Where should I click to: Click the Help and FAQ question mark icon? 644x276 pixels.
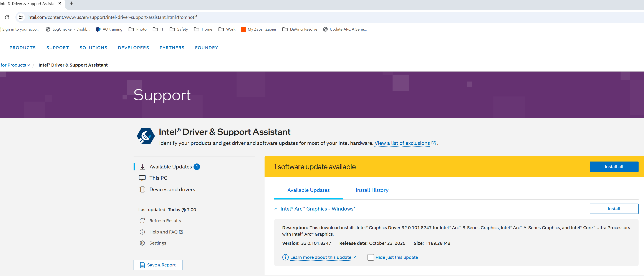click(142, 232)
